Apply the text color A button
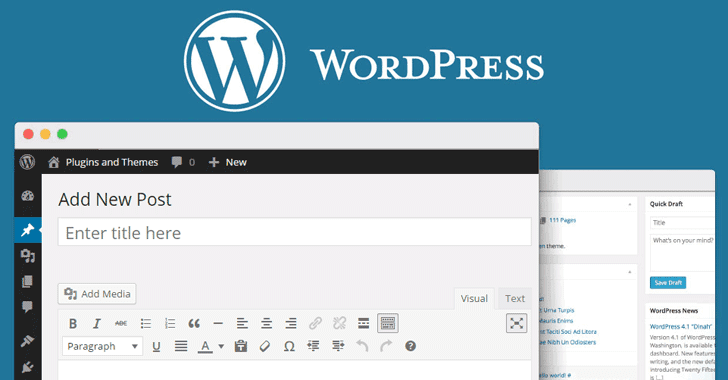The image size is (728, 380). (205, 346)
